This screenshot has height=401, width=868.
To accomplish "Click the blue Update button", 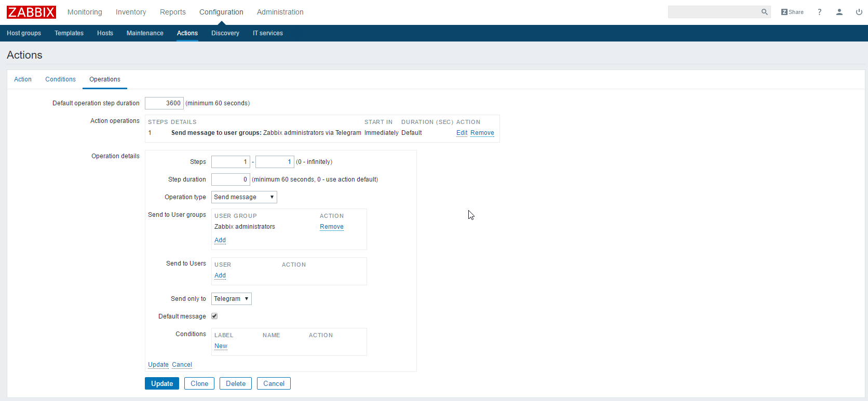I will tap(162, 383).
